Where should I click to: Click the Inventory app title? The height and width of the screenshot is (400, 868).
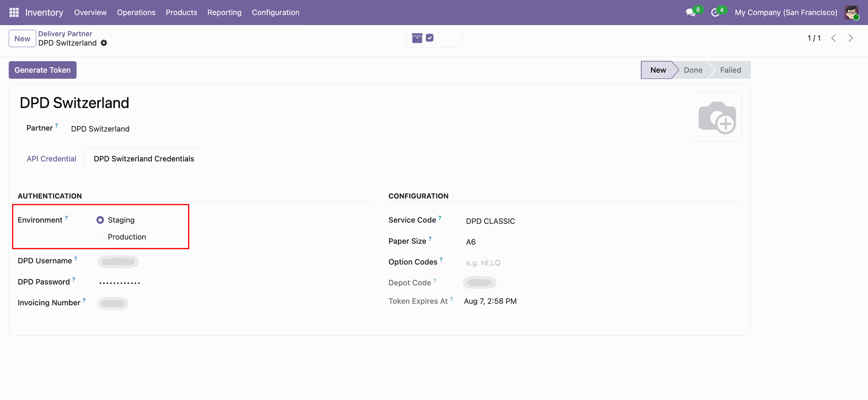(x=44, y=12)
